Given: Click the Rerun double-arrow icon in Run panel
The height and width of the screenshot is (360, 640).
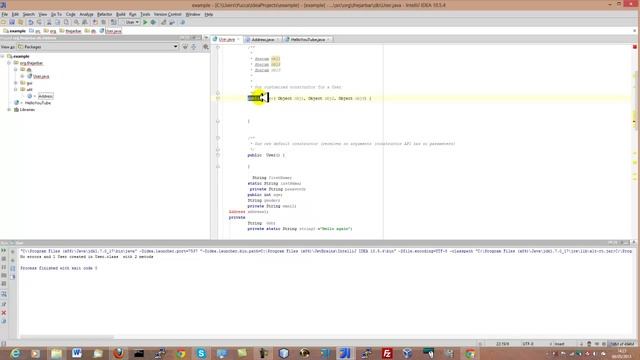Looking at the screenshot, I should pos(4,251).
